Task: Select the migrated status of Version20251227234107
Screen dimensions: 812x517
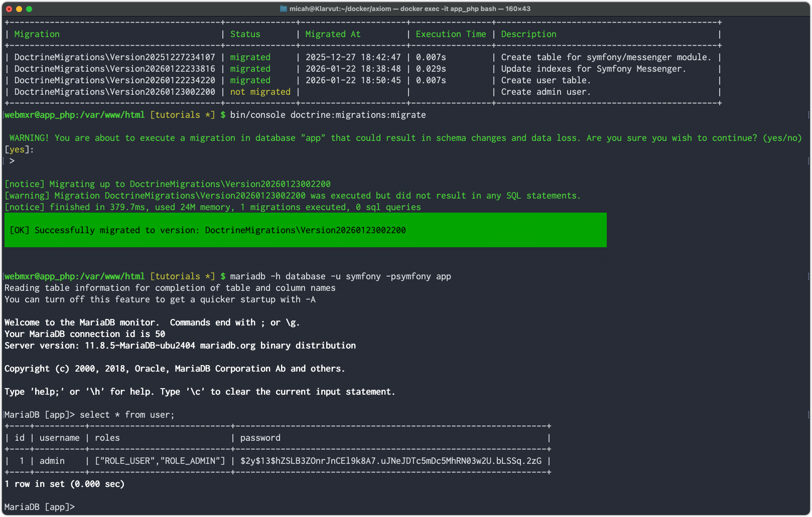Action: [x=250, y=57]
